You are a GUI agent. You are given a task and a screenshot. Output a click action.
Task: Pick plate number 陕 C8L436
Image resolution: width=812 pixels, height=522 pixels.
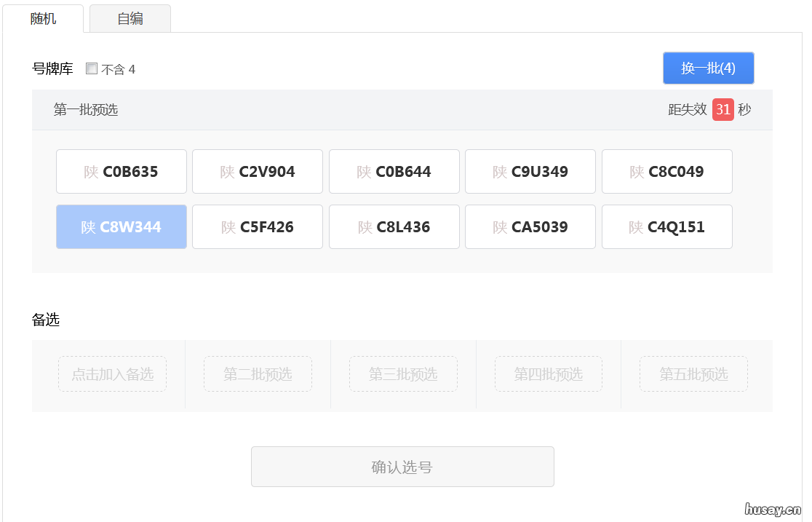coord(394,227)
